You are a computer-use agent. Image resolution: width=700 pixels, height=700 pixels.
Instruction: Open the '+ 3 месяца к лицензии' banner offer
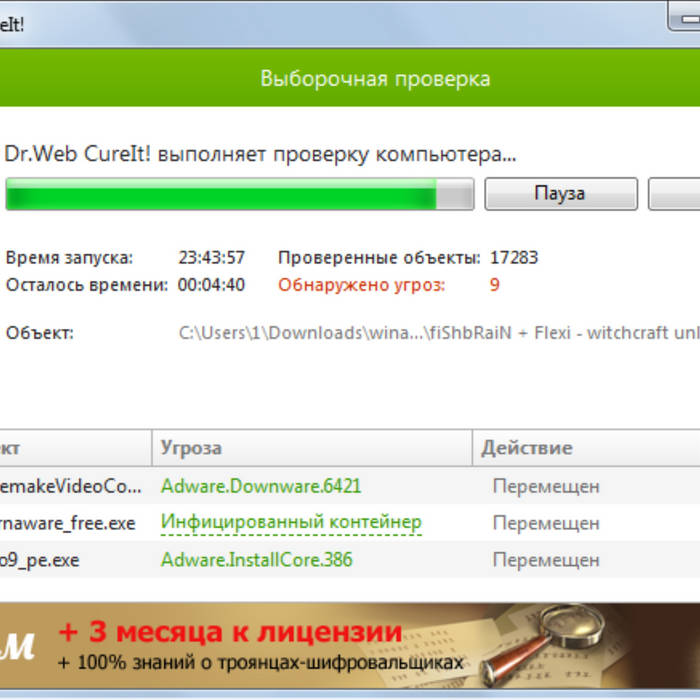click(x=230, y=633)
